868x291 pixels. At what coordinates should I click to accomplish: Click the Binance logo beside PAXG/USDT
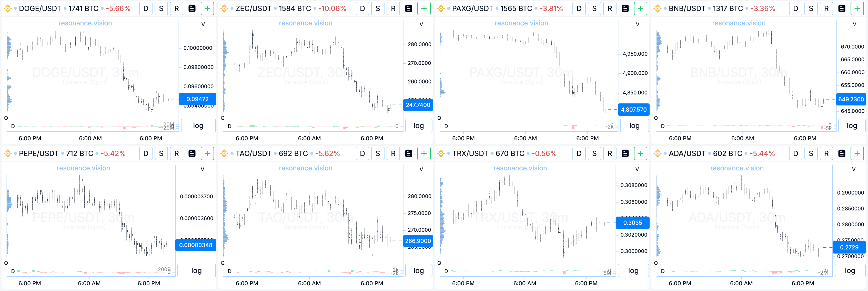(x=440, y=9)
